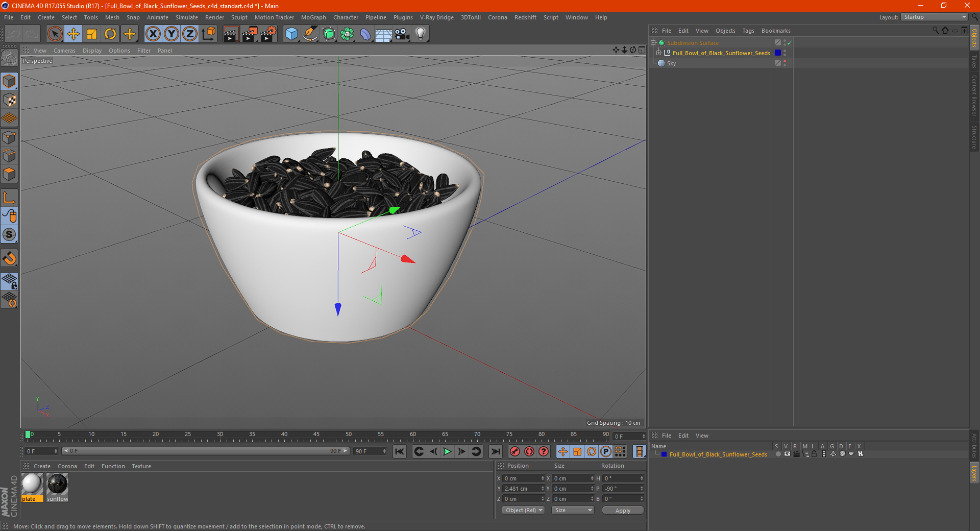This screenshot has height=531, width=980.
Task: Switch to Edges mode
Action: click(x=9, y=156)
